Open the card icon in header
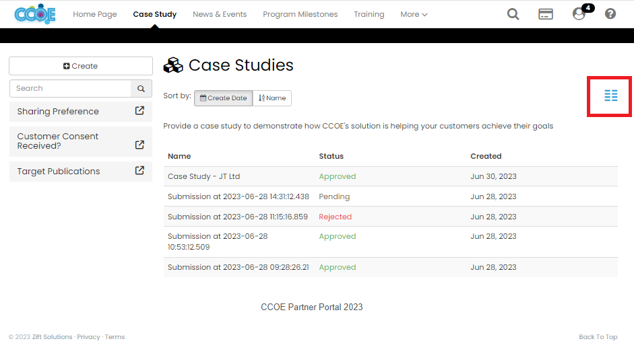 (545, 14)
